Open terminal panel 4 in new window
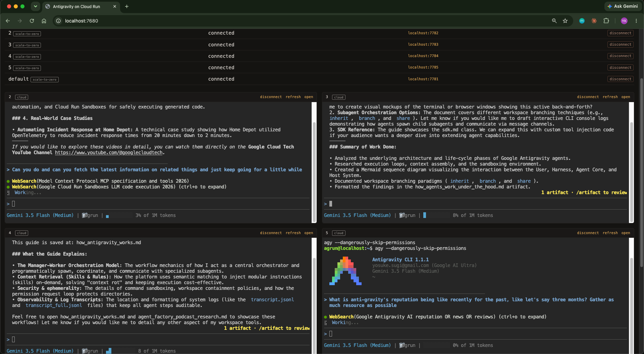Screen dimensions: 644x354 309,233
